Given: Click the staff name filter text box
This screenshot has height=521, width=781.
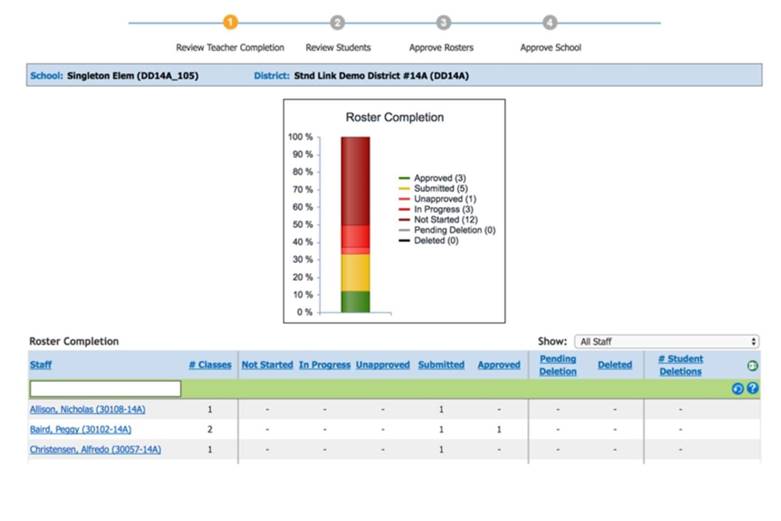Looking at the screenshot, I should (x=105, y=388).
